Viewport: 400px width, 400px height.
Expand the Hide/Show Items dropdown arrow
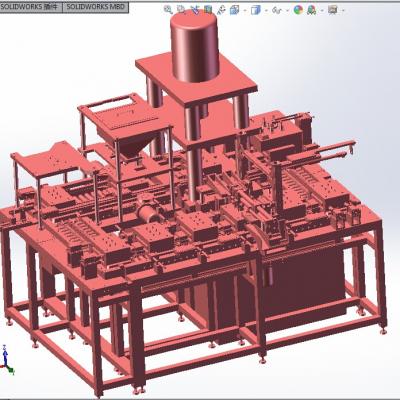tap(287, 11)
